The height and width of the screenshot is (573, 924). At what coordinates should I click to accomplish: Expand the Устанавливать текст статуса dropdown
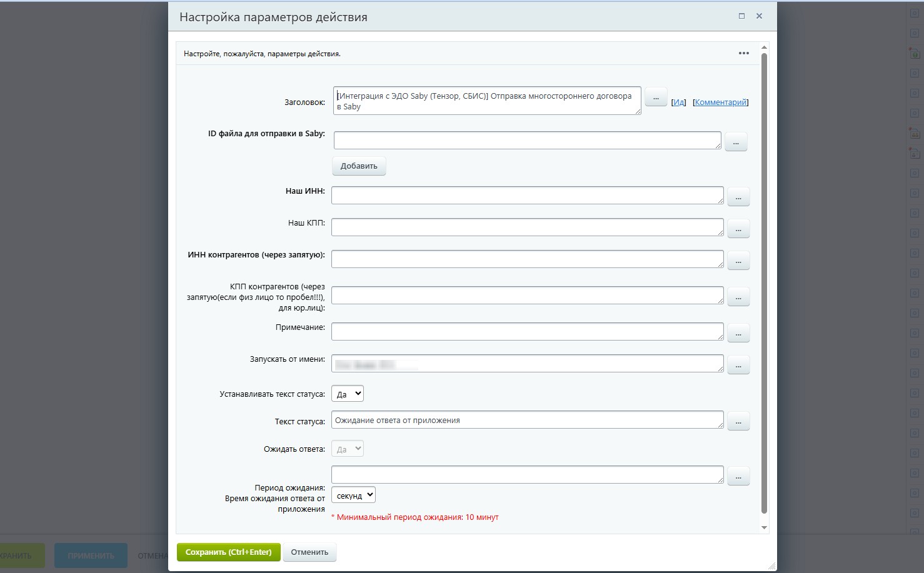pyautogui.click(x=348, y=394)
